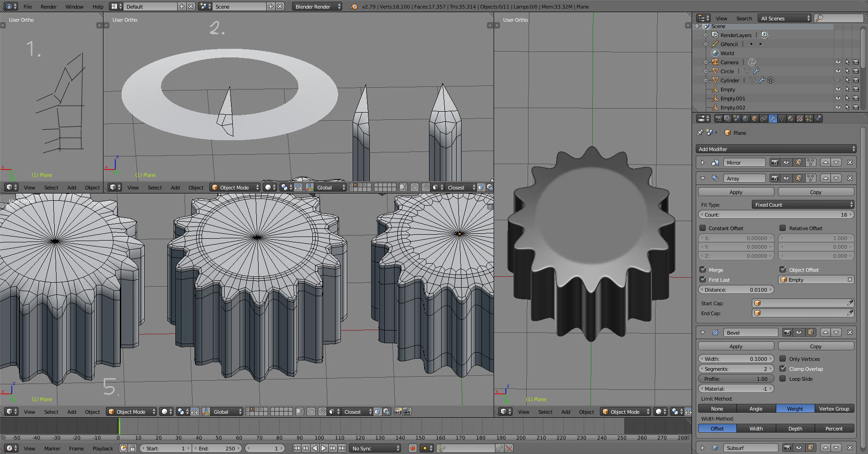Open the Texture properties tab
The width and height of the screenshot is (868, 454).
coord(800,118)
